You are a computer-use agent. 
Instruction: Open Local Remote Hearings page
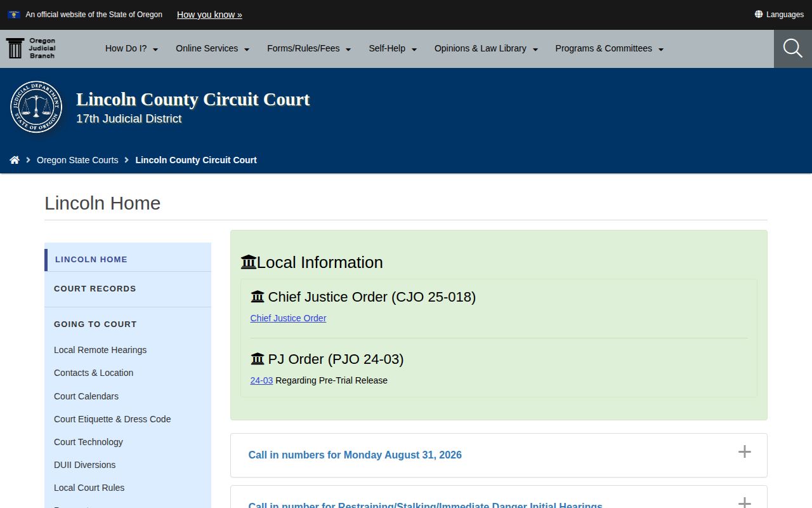point(100,350)
